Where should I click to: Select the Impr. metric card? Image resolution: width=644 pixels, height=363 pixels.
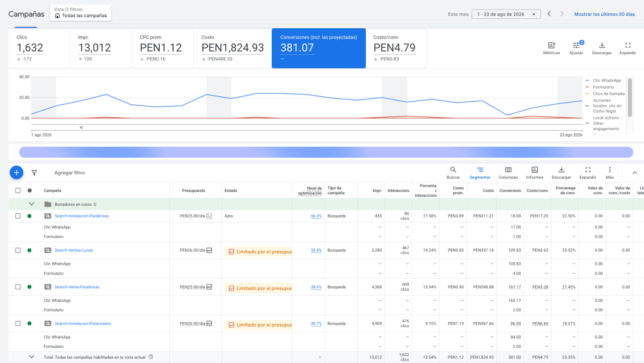[101, 48]
